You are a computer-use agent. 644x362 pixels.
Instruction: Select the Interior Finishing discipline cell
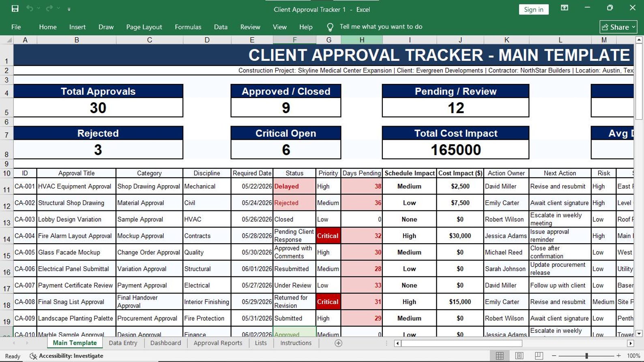pos(207,302)
